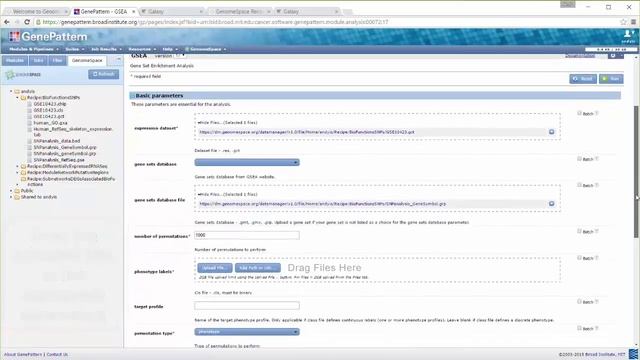Switch to Files sidebar tab
The height and width of the screenshot is (360, 640).
click(58, 60)
